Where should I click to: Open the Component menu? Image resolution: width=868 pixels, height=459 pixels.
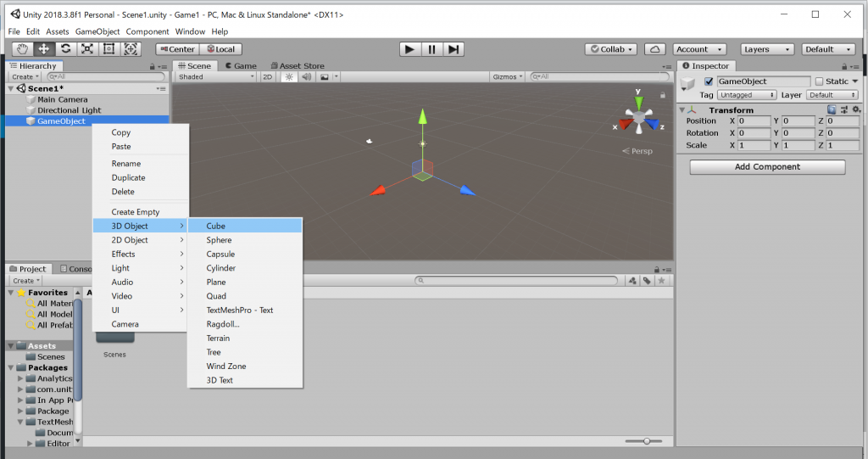tap(147, 31)
